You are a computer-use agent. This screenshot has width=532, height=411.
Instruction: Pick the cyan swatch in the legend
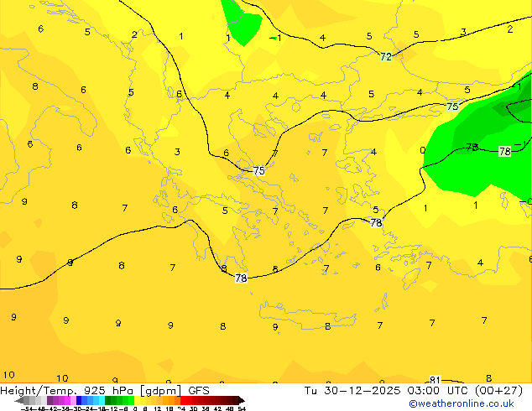(102, 400)
